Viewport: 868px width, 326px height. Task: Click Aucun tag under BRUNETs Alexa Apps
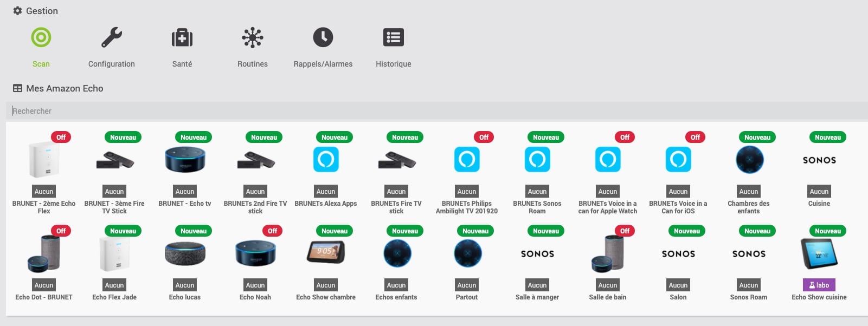coord(326,191)
